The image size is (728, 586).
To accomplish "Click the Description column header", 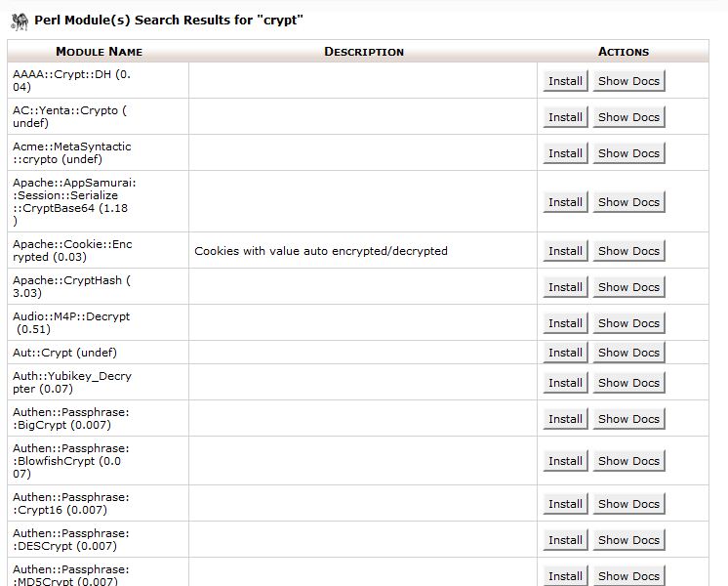I will [x=363, y=52].
